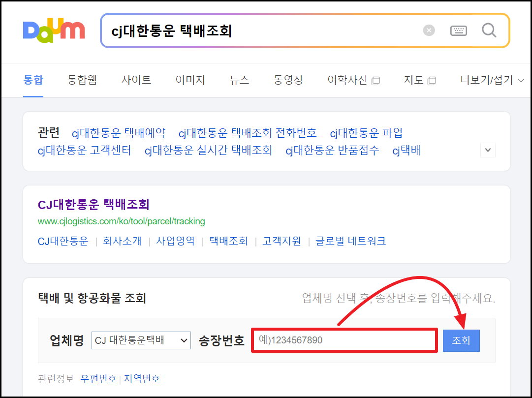Open the virtual keyboard icon
532x398 pixels.
tap(458, 31)
